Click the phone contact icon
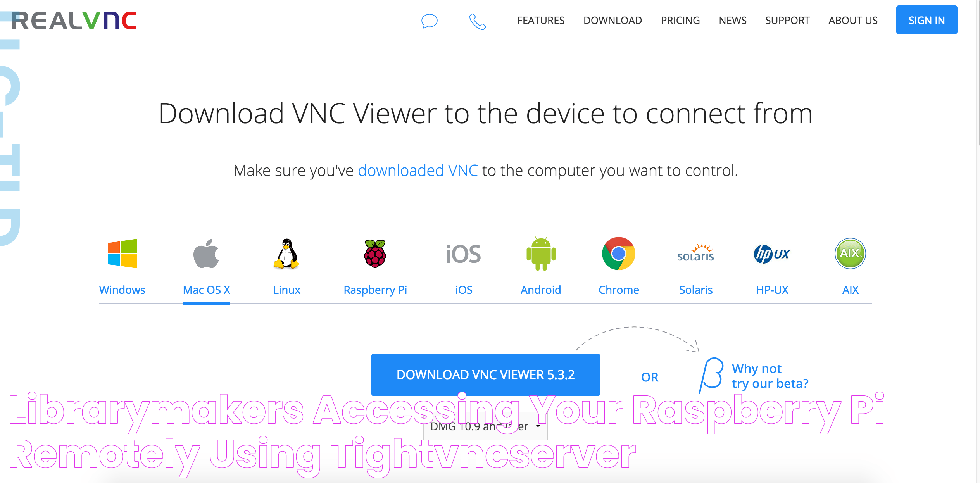The image size is (980, 483). (477, 20)
